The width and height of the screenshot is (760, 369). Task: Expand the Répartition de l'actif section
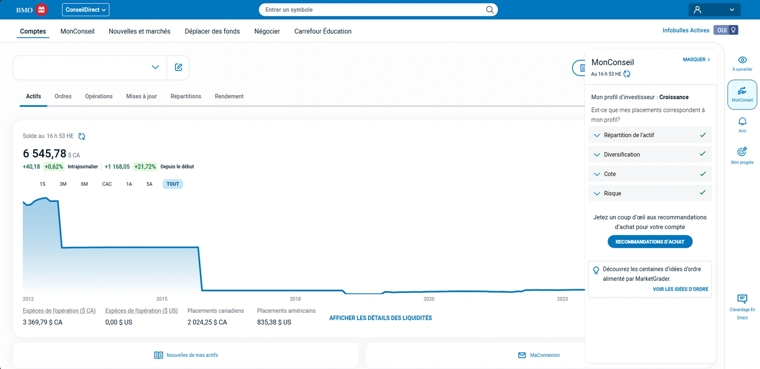pos(649,135)
